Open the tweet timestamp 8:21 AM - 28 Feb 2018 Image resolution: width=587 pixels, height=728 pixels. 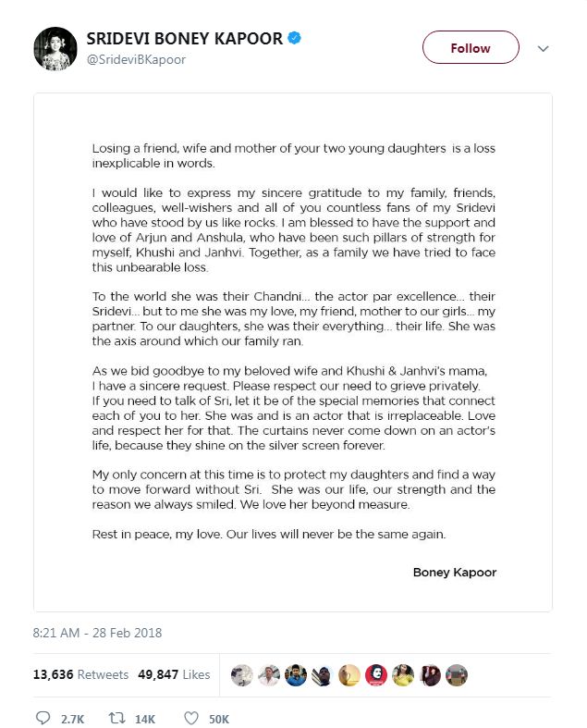point(97,634)
